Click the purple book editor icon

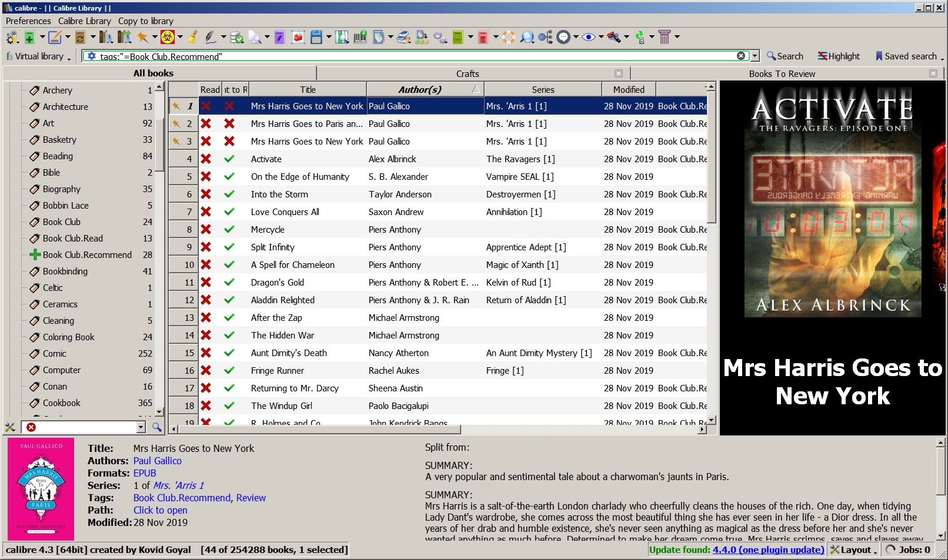[279, 38]
